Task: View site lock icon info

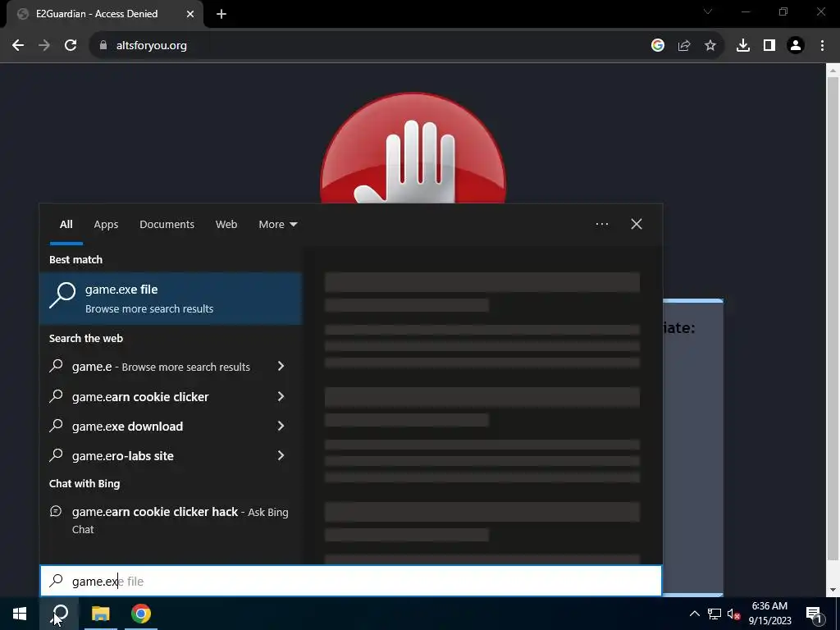Action: point(103,46)
